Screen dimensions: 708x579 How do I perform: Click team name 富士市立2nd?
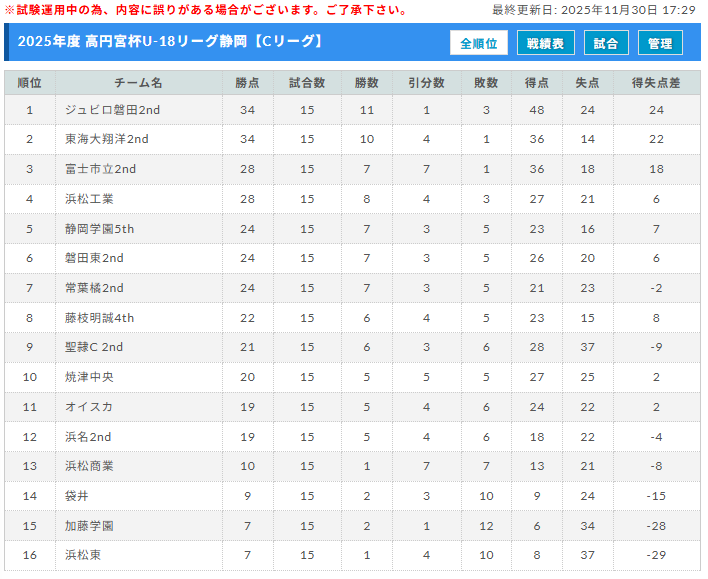100,169
